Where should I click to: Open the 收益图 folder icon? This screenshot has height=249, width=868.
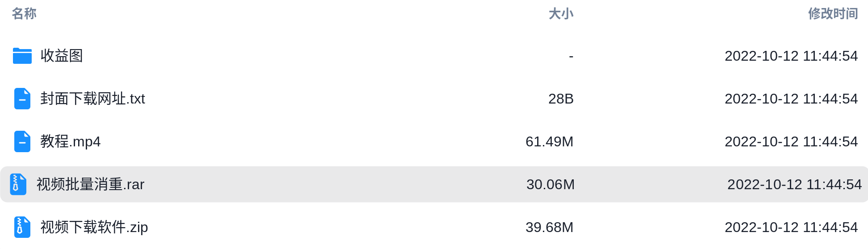22,56
